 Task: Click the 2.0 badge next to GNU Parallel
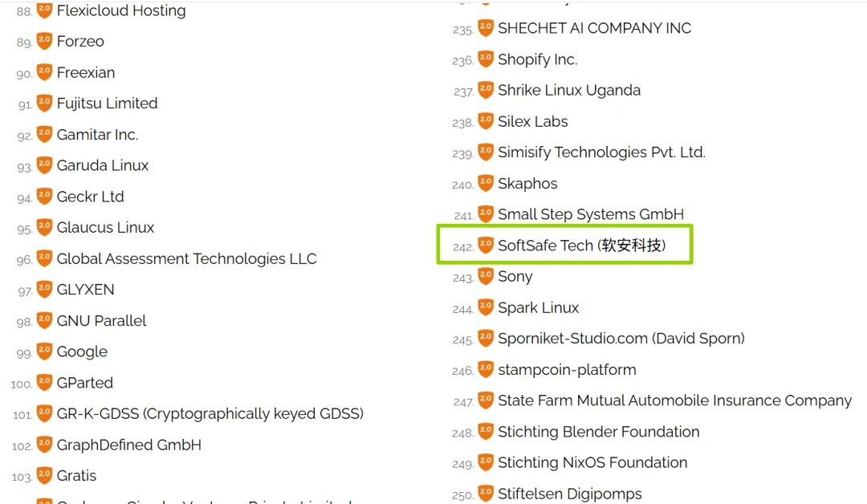coord(44,320)
